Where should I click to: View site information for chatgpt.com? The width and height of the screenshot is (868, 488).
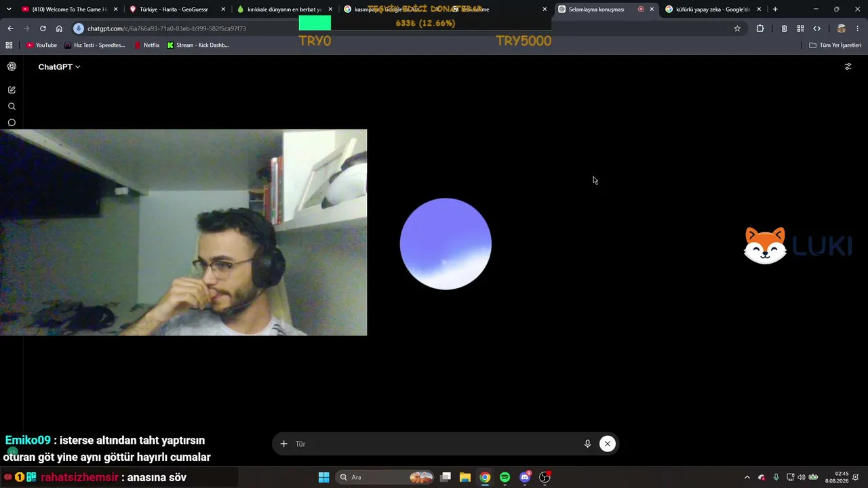79,28
